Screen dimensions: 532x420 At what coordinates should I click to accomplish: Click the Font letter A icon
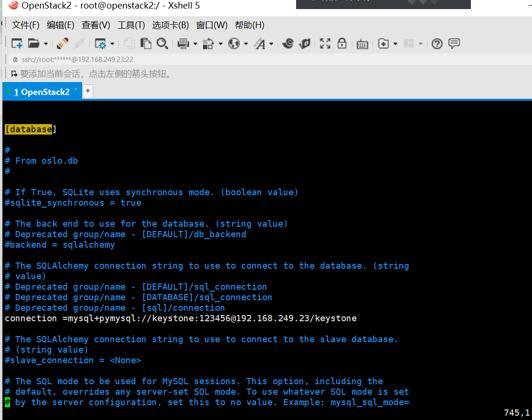pos(260,44)
